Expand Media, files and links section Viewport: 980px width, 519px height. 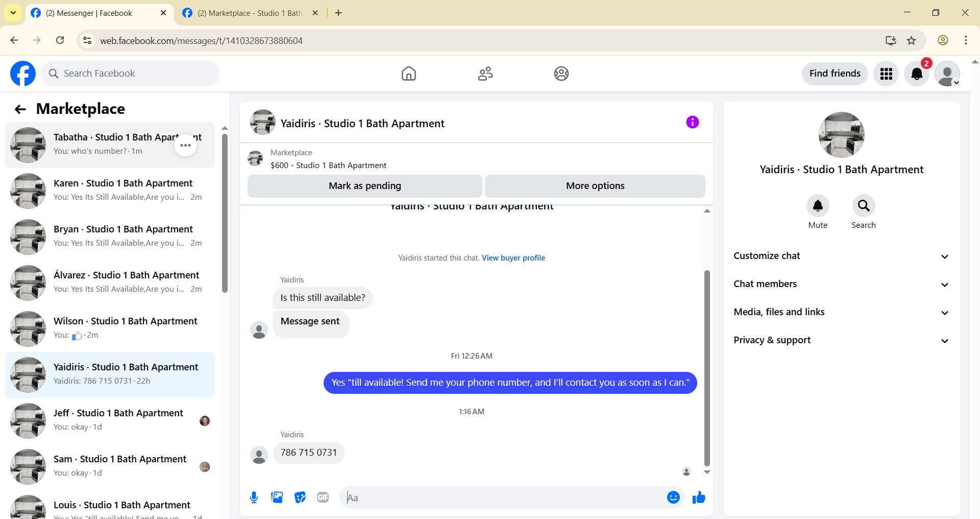tap(841, 312)
